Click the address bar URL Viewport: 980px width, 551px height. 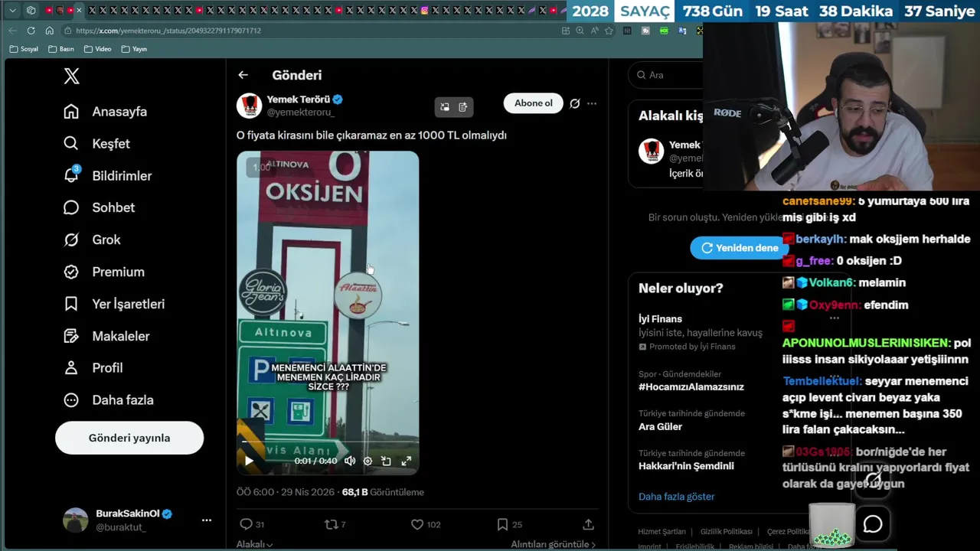(168, 31)
